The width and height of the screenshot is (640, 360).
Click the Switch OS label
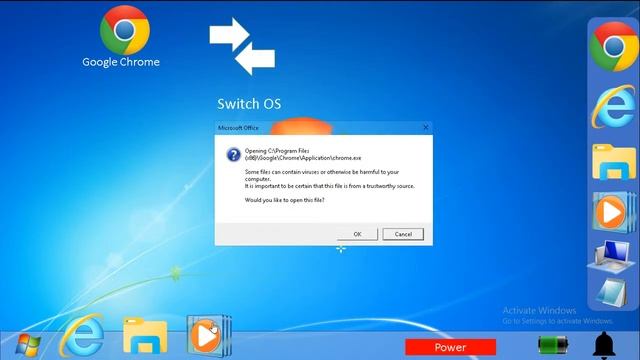click(249, 104)
